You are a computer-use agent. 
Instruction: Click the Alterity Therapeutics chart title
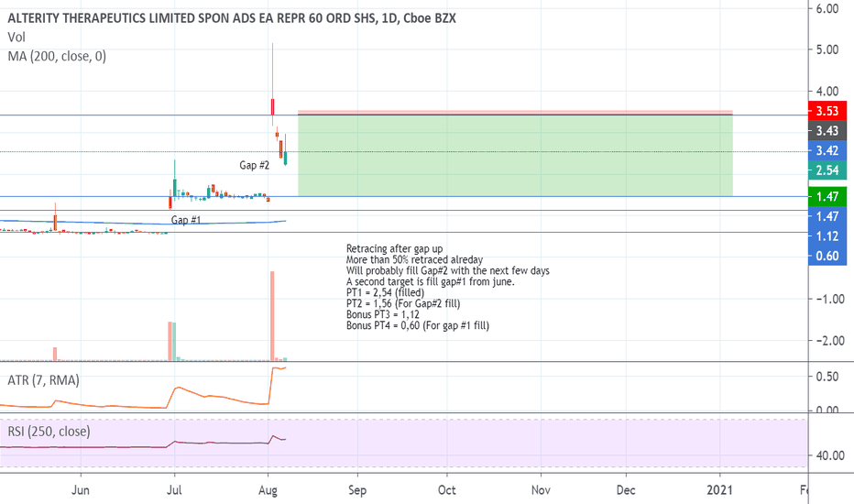(232, 18)
